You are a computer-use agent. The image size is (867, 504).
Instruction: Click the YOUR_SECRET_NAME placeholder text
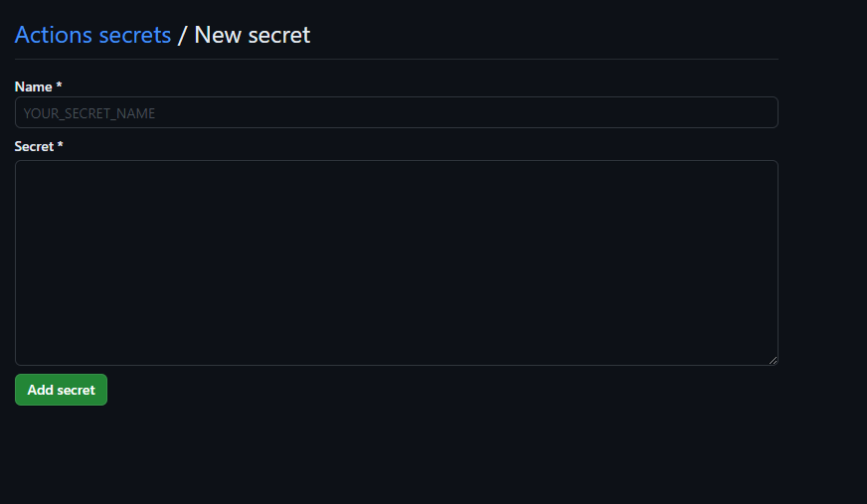(x=89, y=113)
